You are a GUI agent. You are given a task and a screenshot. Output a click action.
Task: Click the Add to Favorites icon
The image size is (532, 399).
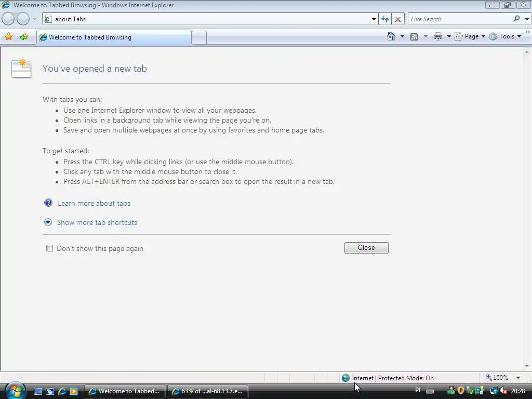[24, 37]
